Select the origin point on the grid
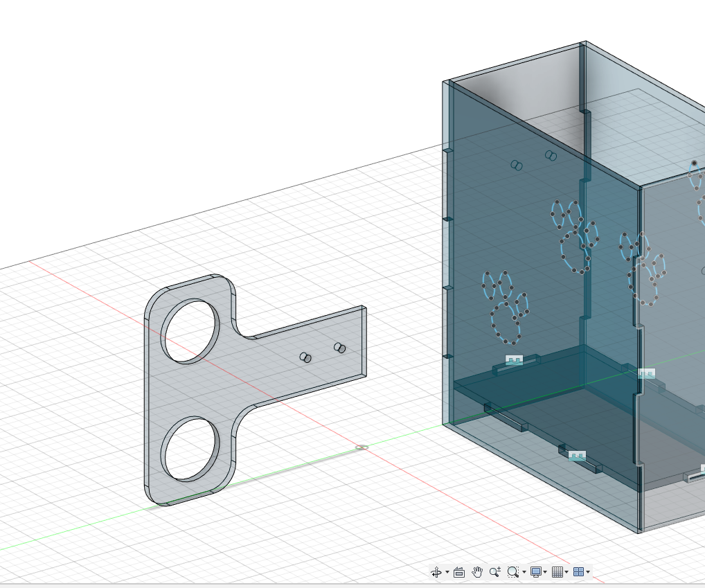Image resolution: width=705 pixels, height=588 pixels. [362, 447]
